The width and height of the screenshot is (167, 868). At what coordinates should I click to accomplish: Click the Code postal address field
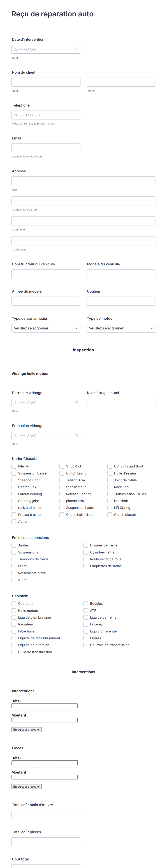(83, 241)
